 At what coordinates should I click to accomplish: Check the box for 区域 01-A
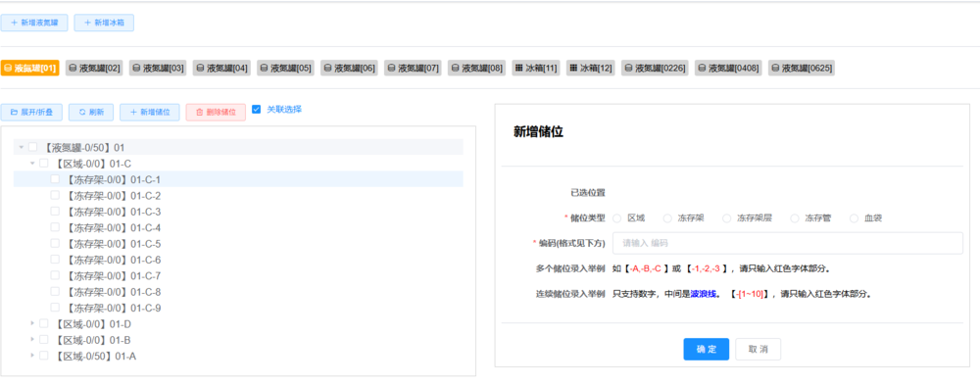44,356
